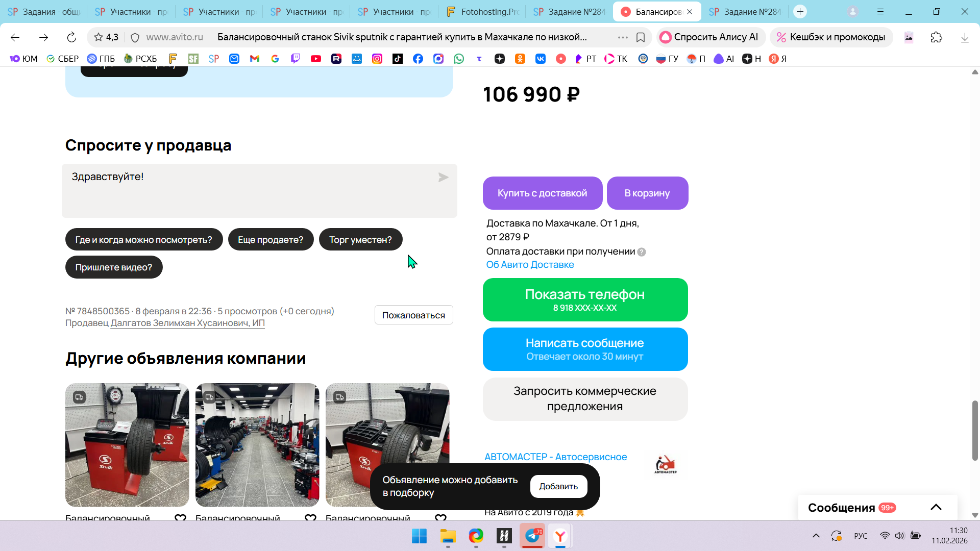Image resolution: width=980 pixels, height=551 pixels.
Task: Toggle favorite heart on the second listing
Action: click(x=310, y=518)
